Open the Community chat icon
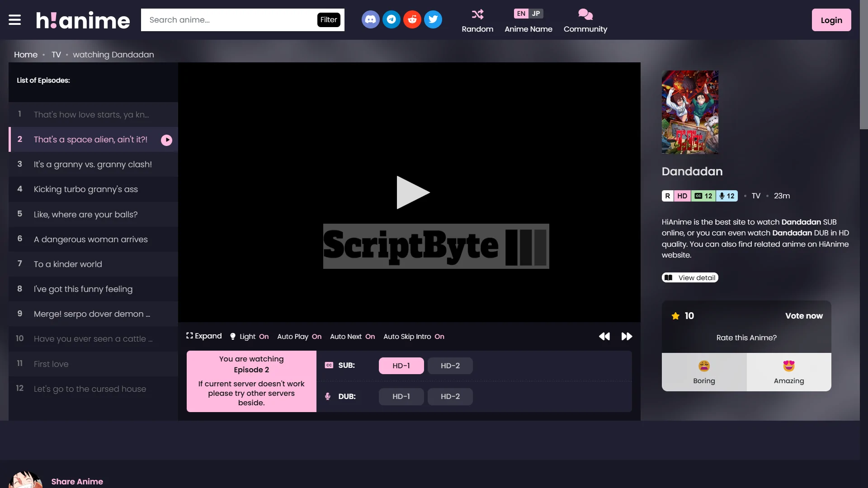This screenshot has height=488, width=868. [x=585, y=14]
